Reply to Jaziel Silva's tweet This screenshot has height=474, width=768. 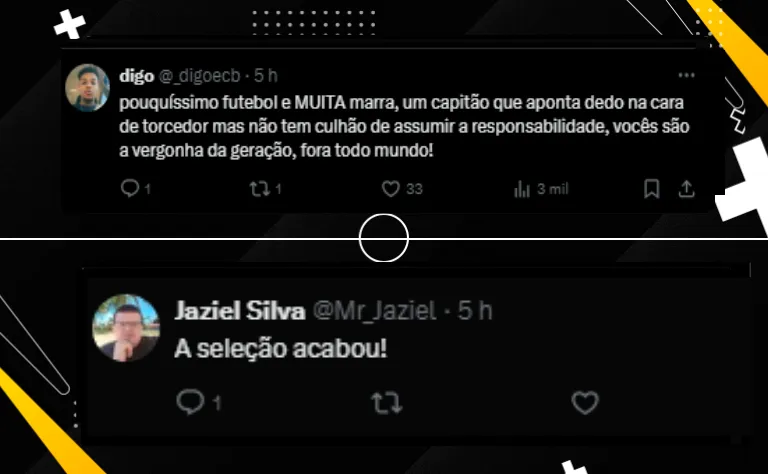tap(190, 402)
